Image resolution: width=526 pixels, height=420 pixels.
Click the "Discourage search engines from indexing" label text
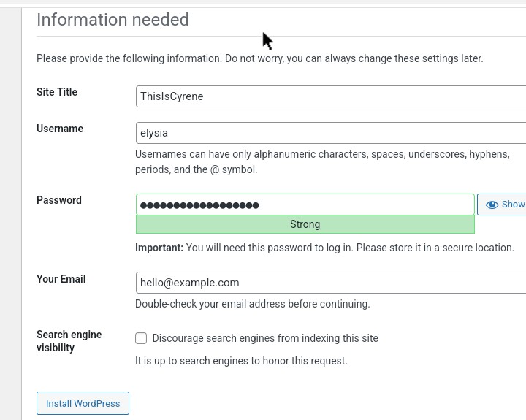[265, 338]
